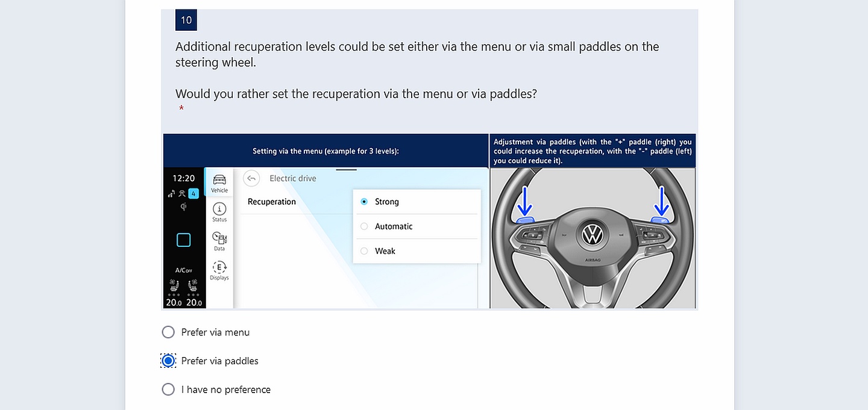The image size is (868, 410).
Task: Click the "Setting via the menu" caption
Action: tap(325, 151)
